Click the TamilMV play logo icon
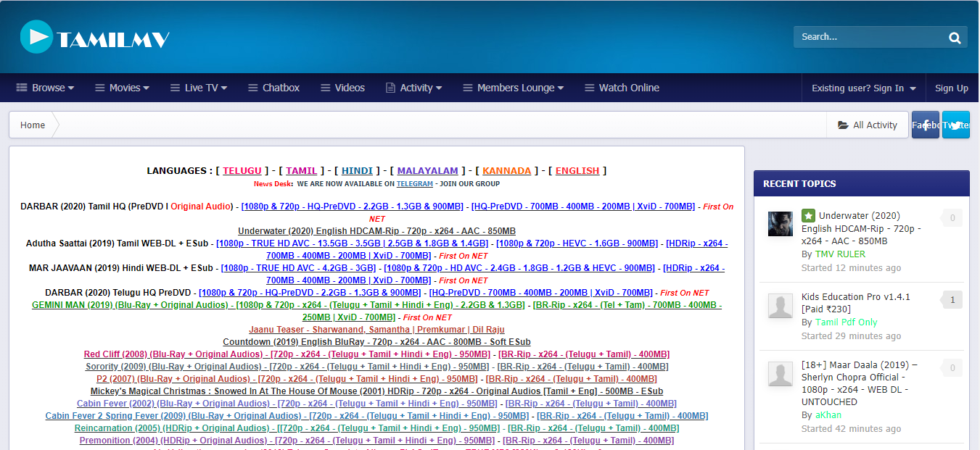The image size is (980, 450). tap(36, 36)
